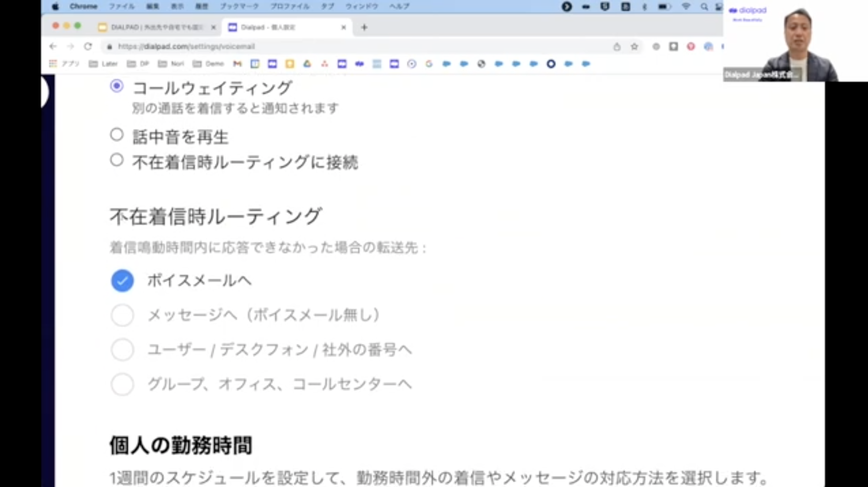Image resolution: width=868 pixels, height=487 pixels.
Task: Open the 表示 menu
Action: pyautogui.click(x=177, y=7)
